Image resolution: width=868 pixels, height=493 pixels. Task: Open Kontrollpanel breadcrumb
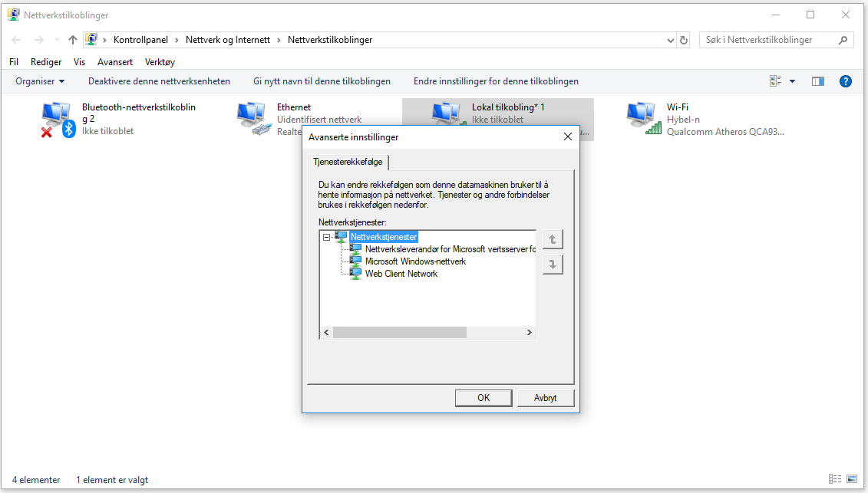tap(140, 40)
